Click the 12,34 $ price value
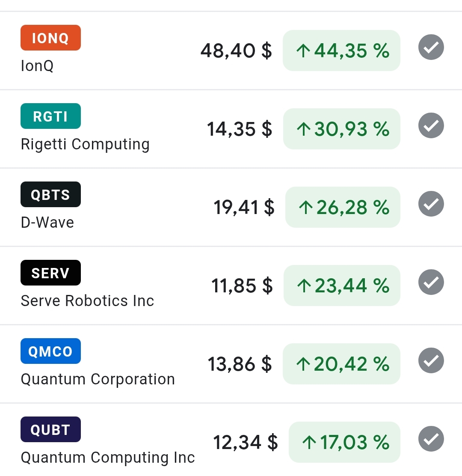Viewport: 462px width, 476px height. click(x=246, y=442)
